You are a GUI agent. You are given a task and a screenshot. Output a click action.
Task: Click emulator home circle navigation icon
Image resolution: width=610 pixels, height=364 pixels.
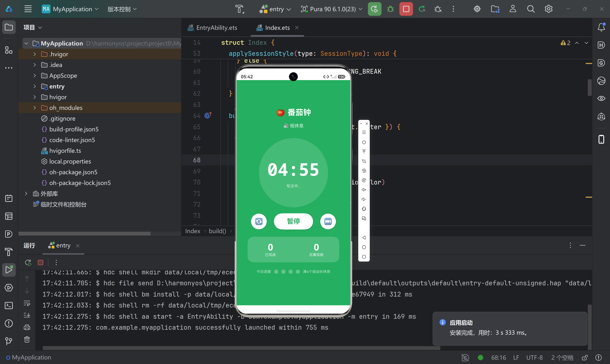click(x=364, y=247)
